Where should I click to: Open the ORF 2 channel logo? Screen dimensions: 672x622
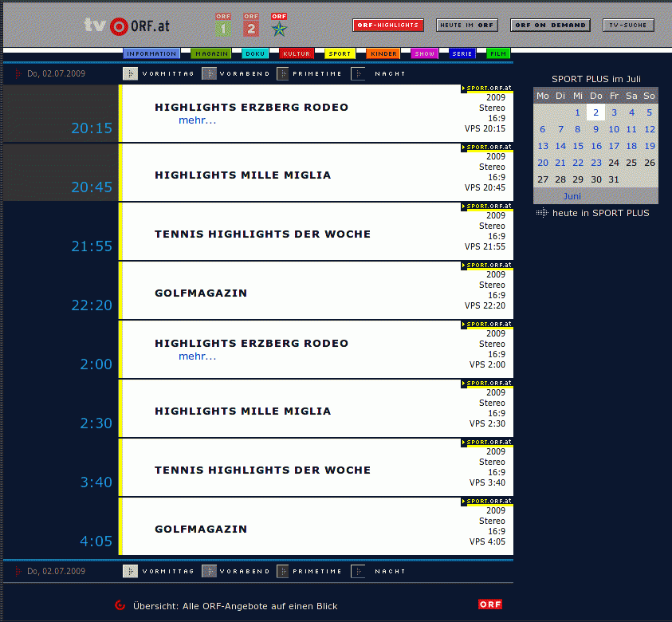click(251, 25)
